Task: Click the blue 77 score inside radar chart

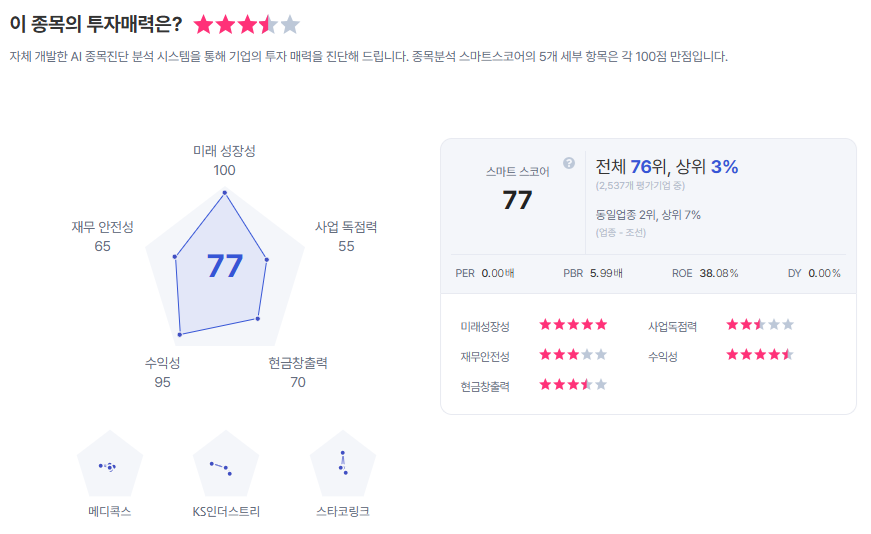Action: pos(225,266)
